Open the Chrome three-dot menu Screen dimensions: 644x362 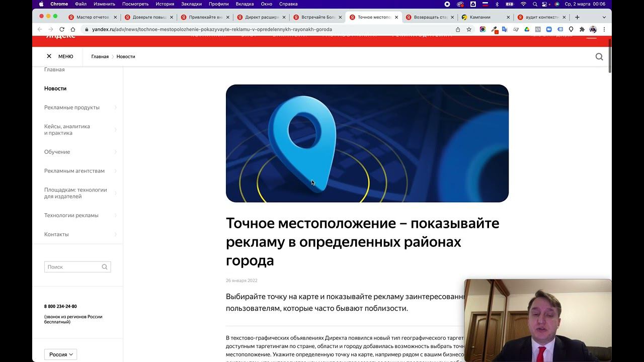(x=604, y=29)
